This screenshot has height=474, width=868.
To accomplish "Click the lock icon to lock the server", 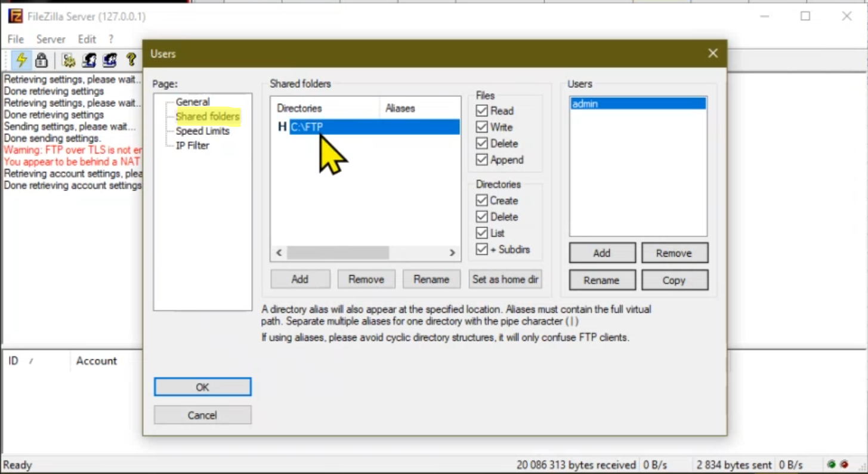I will click(x=41, y=60).
